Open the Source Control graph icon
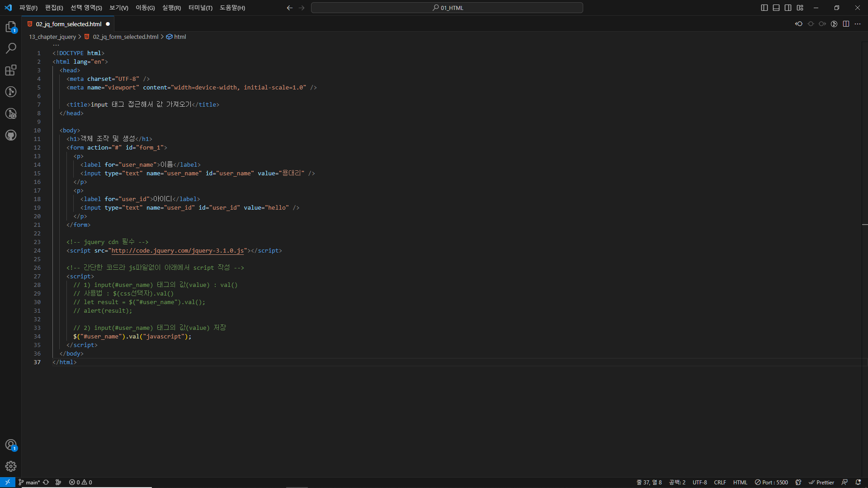This screenshot has width=868, height=488. 11,92
